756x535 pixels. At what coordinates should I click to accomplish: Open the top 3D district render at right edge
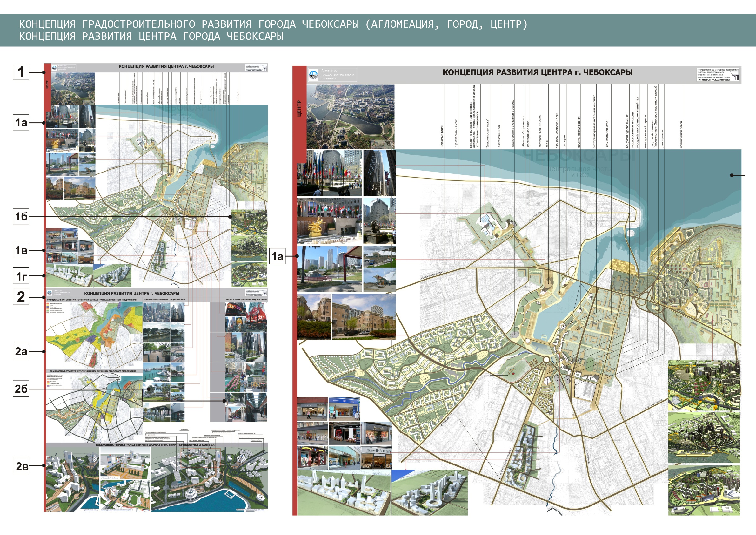(704, 385)
